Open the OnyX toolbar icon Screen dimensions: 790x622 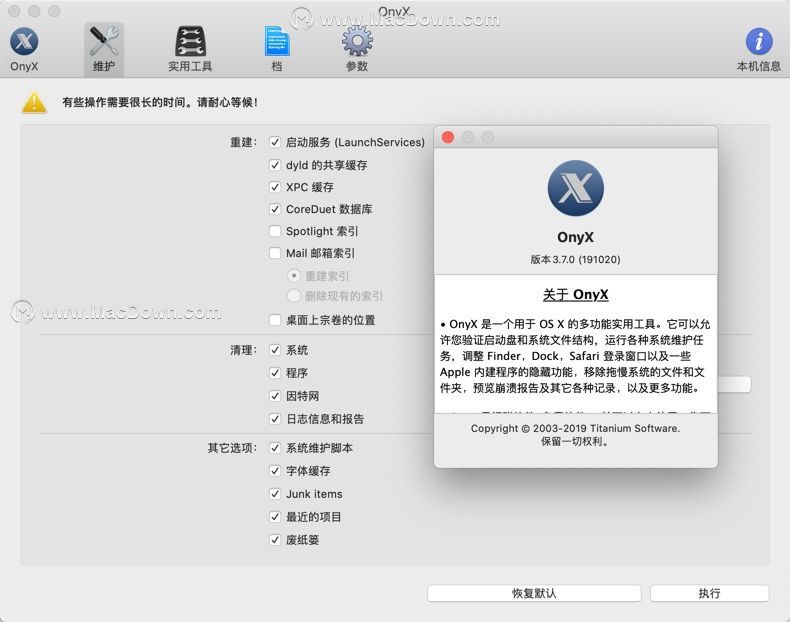tap(24, 49)
